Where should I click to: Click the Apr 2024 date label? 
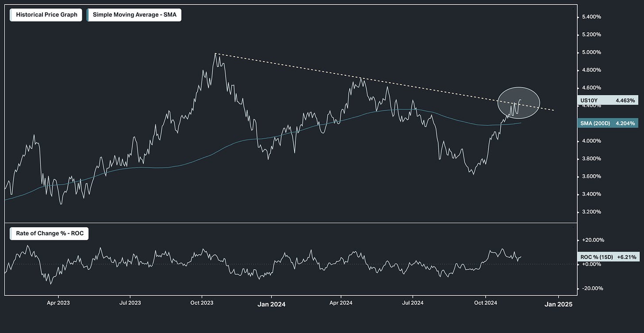[341, 303]
